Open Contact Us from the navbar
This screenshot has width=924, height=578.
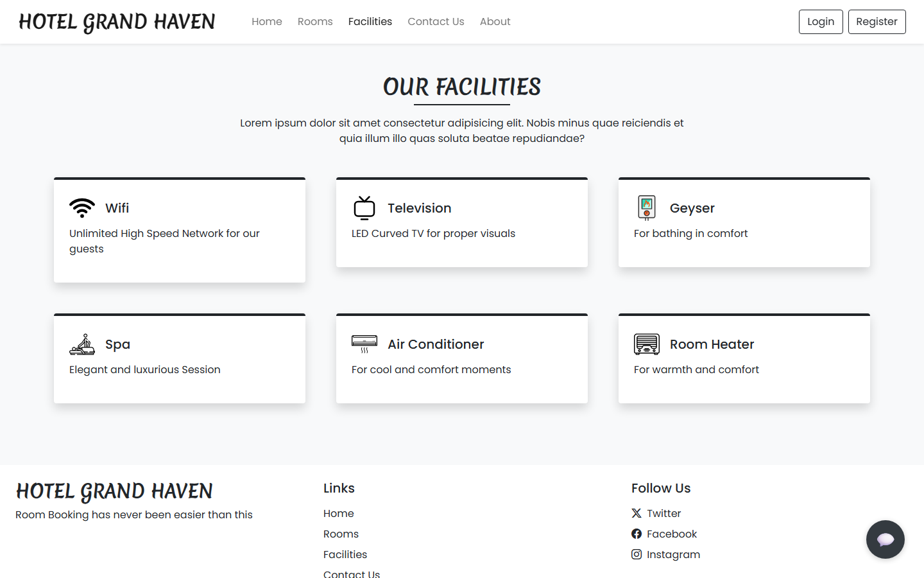436,22
